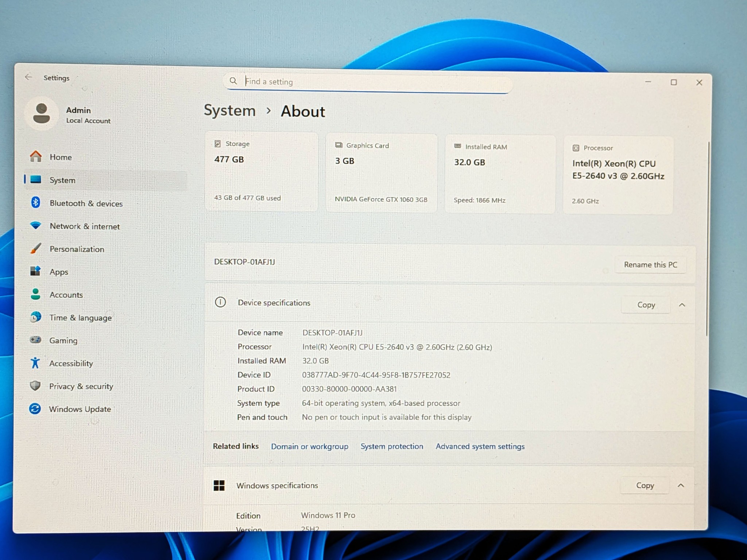
Task: Open Personalization paintbrush icon
Action: (35, 248)
